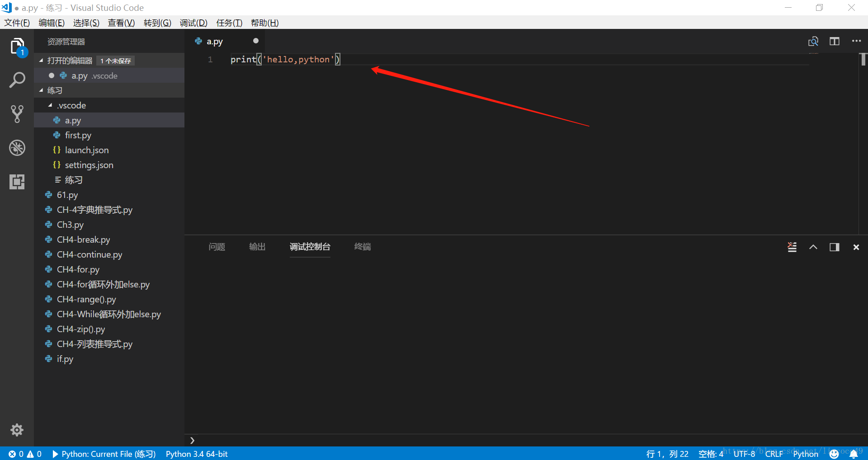Open the 查看(V) menu

(x=121, y=23)
